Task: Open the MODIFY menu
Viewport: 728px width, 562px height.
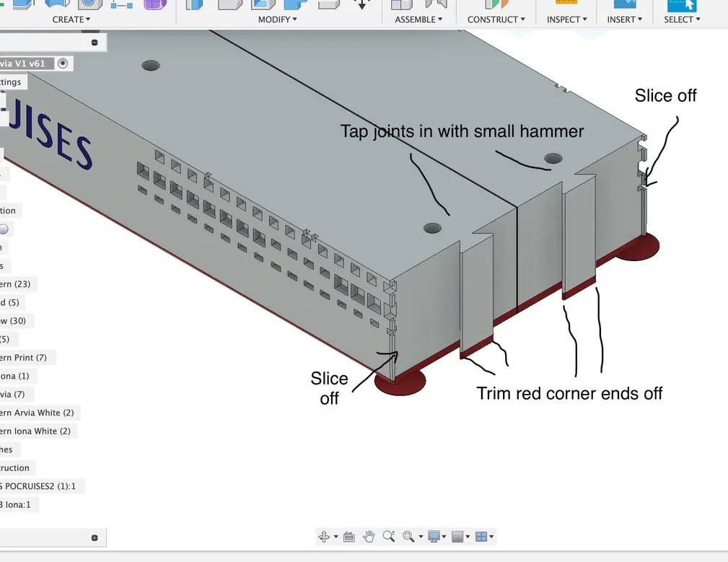Action: 277,19
